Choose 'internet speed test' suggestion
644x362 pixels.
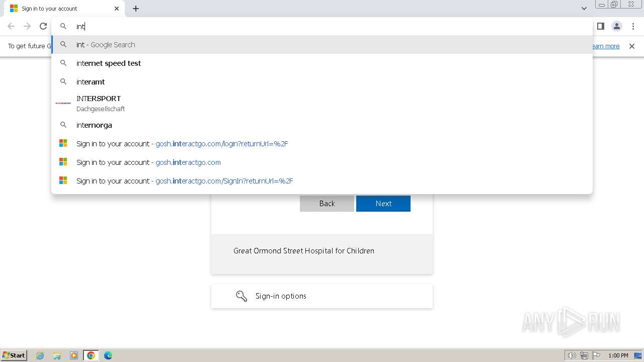[322, 63]
